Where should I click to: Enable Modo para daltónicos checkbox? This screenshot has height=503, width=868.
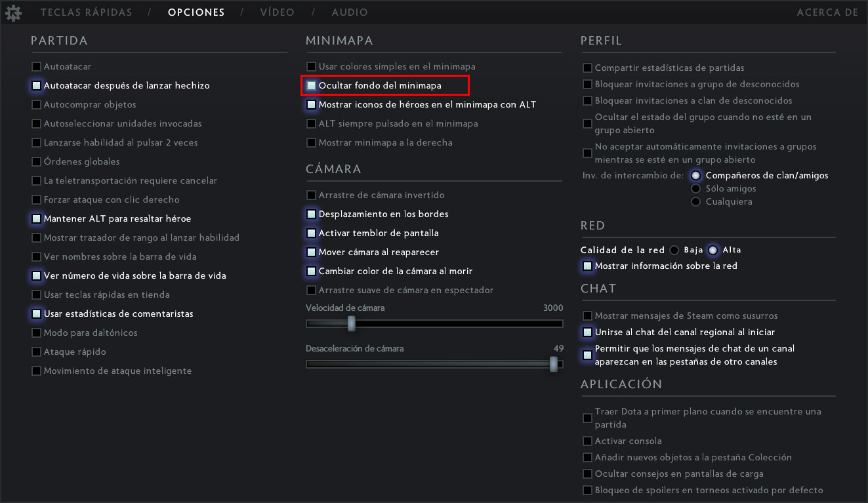pyautogui.click(x=36, y=333)
